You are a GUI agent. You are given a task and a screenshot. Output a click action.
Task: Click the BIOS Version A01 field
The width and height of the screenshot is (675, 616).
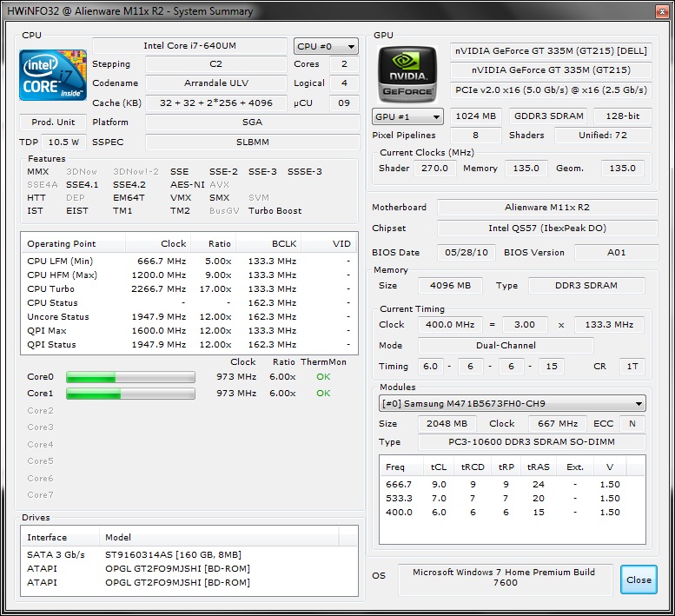(x=616, y=252)
